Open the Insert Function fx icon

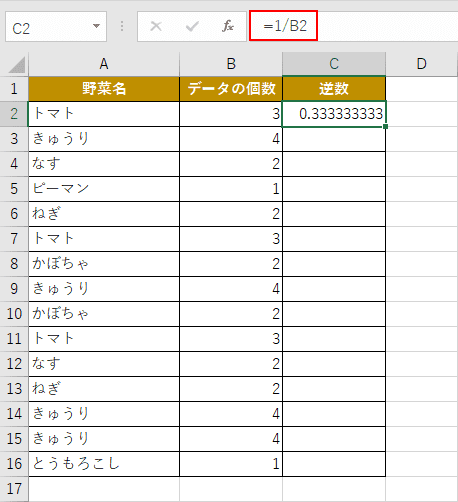click(228, 26)
